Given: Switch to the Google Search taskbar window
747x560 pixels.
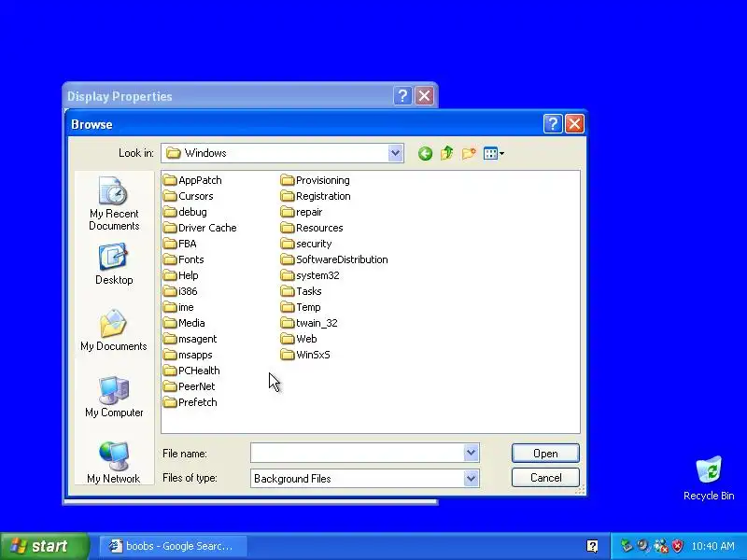Looking at the screenshot, I should coord(174,546).
